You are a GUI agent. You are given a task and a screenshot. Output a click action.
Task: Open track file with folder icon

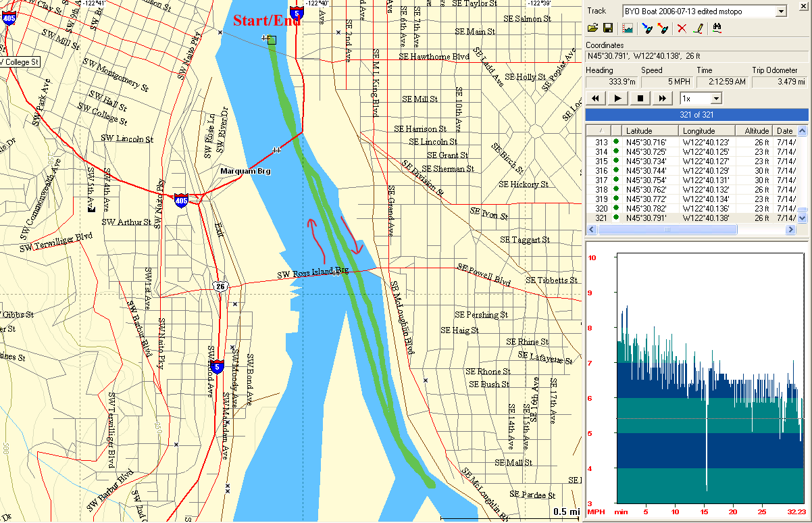tap(592, 28)
